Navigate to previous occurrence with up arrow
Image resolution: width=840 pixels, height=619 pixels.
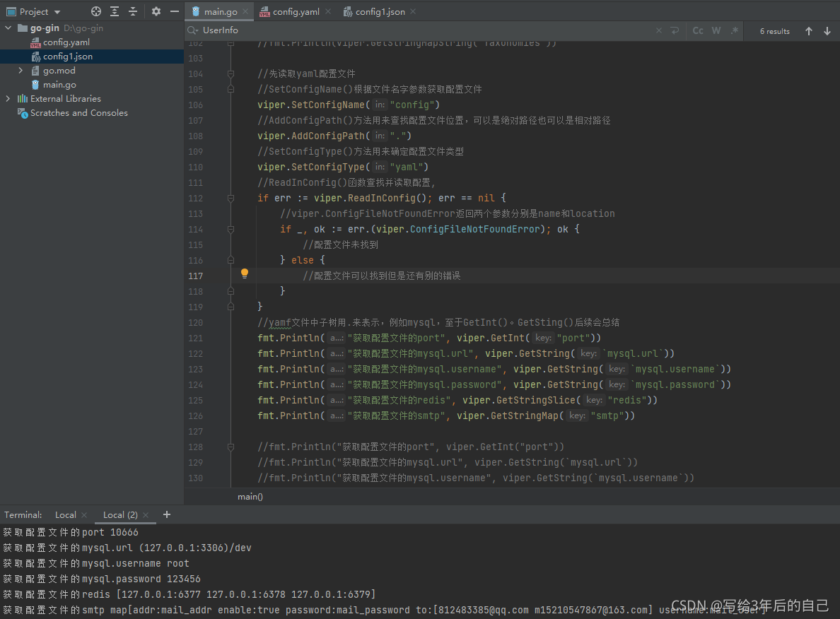(808, 30)
